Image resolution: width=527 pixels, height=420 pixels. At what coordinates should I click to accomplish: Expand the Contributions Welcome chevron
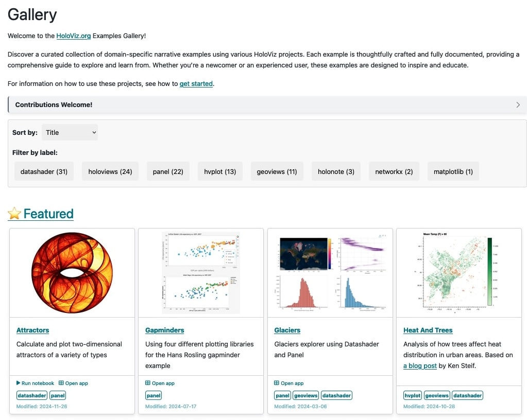(518, 105)
